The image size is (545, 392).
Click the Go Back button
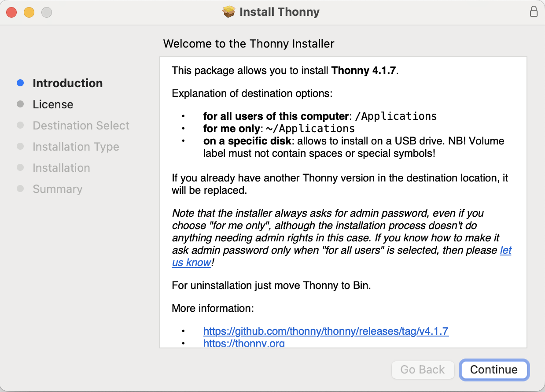(423, 370)
